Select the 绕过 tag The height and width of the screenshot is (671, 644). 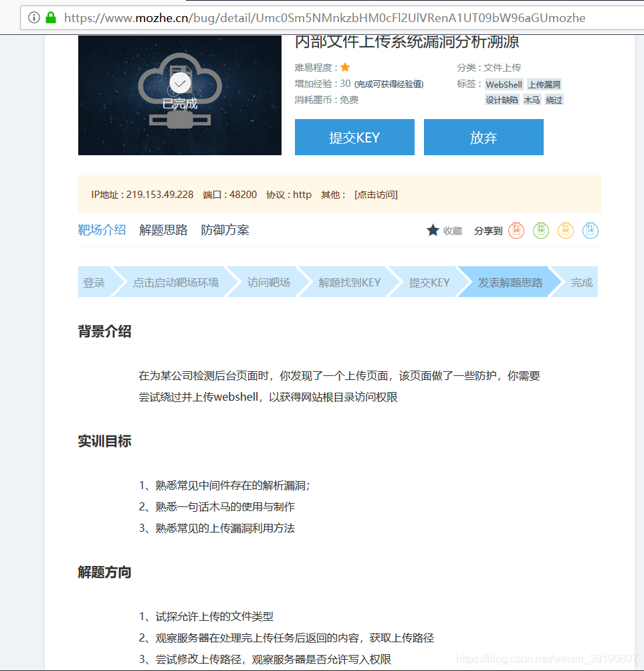[554, 100]
